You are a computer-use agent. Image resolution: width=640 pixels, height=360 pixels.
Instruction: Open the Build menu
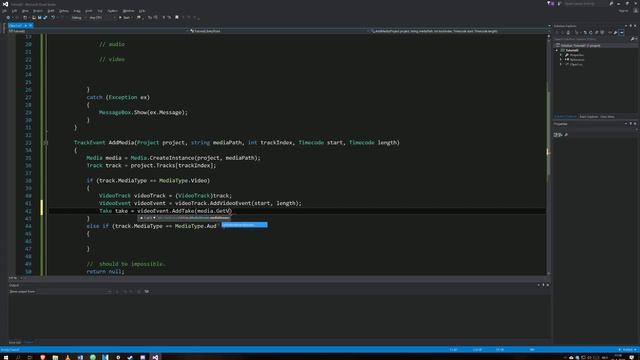pyautogui.click(x=51, y=11)
